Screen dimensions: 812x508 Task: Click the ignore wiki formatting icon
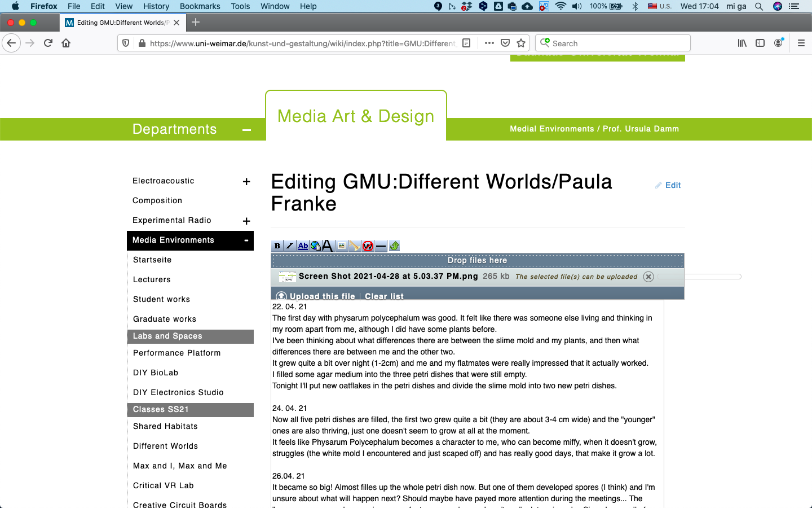point(368,246)
